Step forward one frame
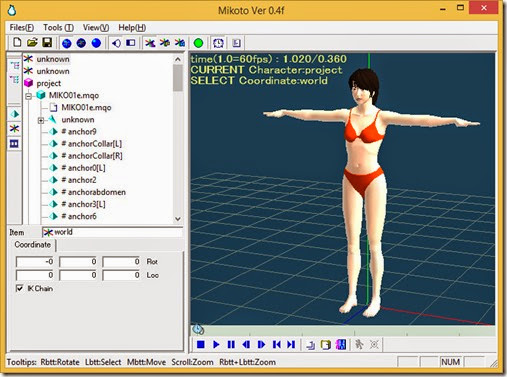The height and width of the screenshot is (377, 507). [261, 344]
